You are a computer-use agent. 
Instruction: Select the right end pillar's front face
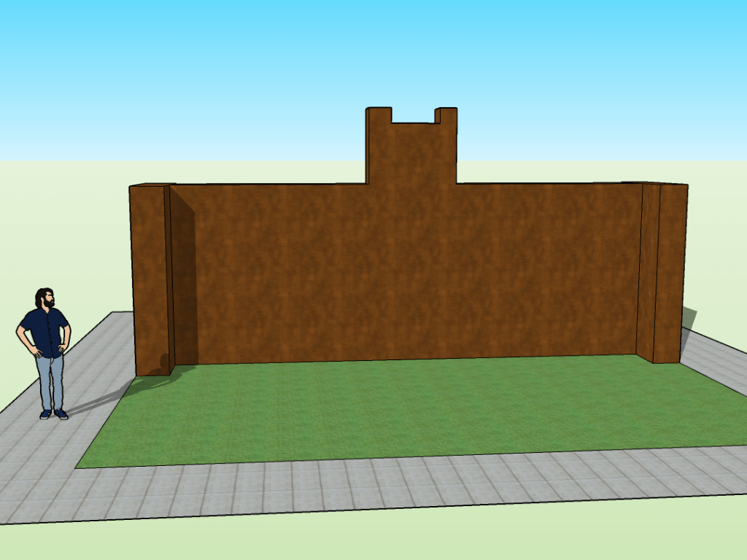coord(670,273)
